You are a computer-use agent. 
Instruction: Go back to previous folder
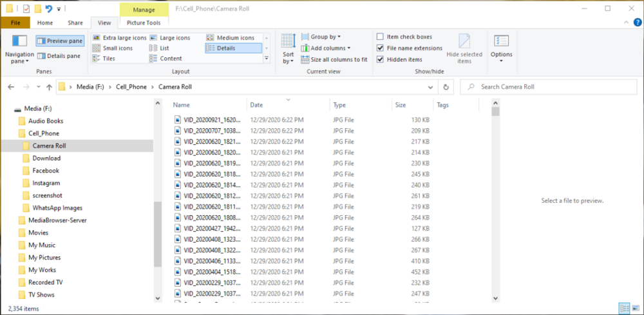(x=11, y=87)
